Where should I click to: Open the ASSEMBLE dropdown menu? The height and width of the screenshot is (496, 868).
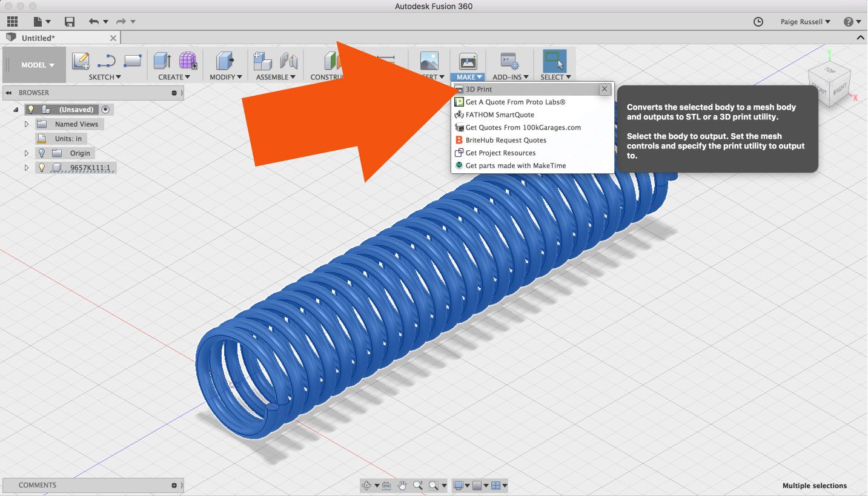point(276,77)
